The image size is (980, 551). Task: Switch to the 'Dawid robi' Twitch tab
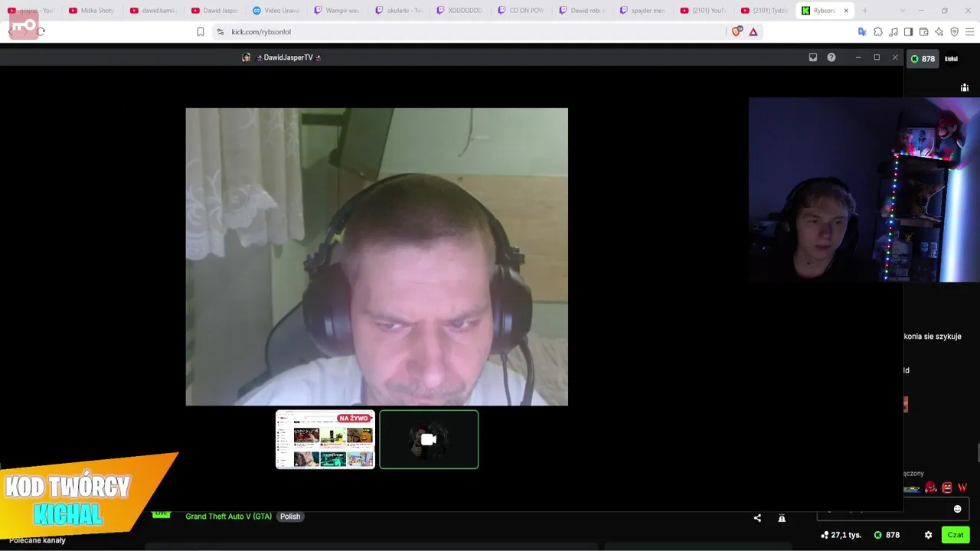pos(582,11)
